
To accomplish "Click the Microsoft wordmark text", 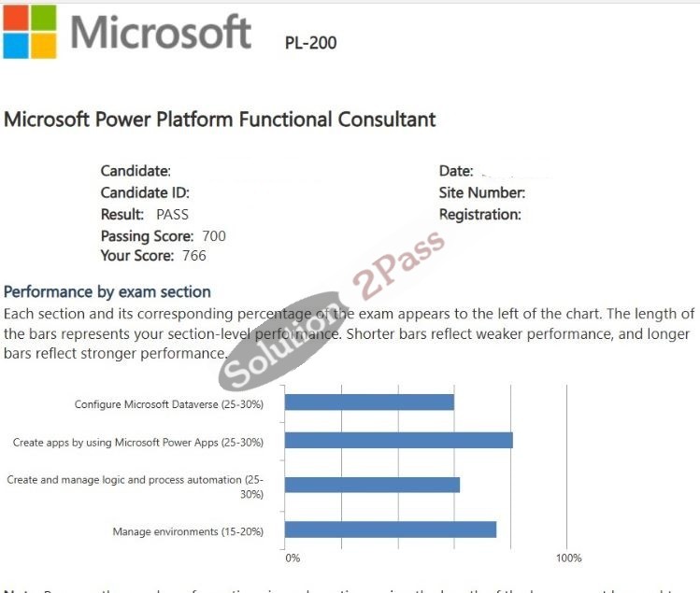I will 161,32.
